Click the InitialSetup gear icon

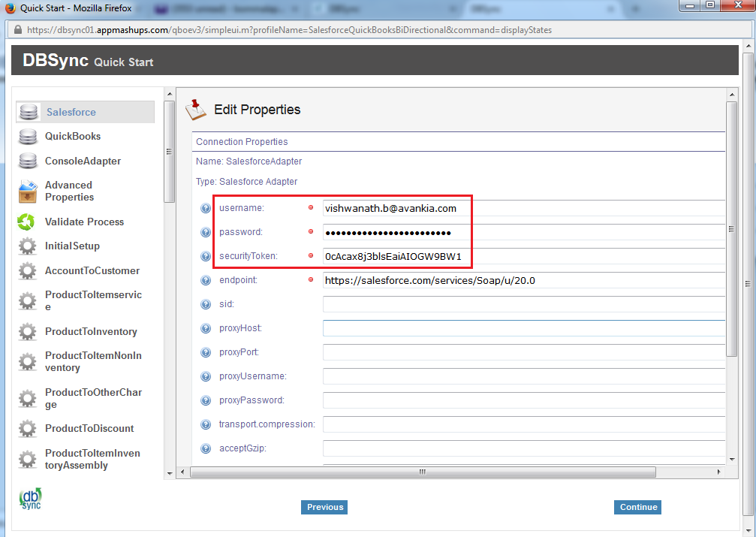pos(28,246)
